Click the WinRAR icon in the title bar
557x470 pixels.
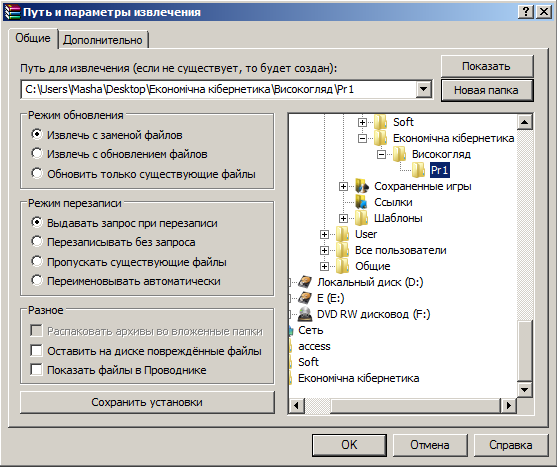[12, 12]
